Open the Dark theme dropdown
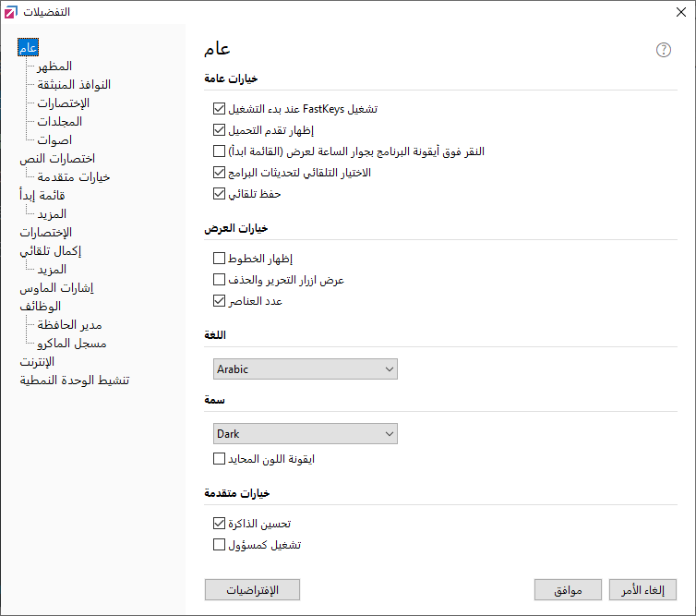696x616 pixels. [x=306, y=433]
